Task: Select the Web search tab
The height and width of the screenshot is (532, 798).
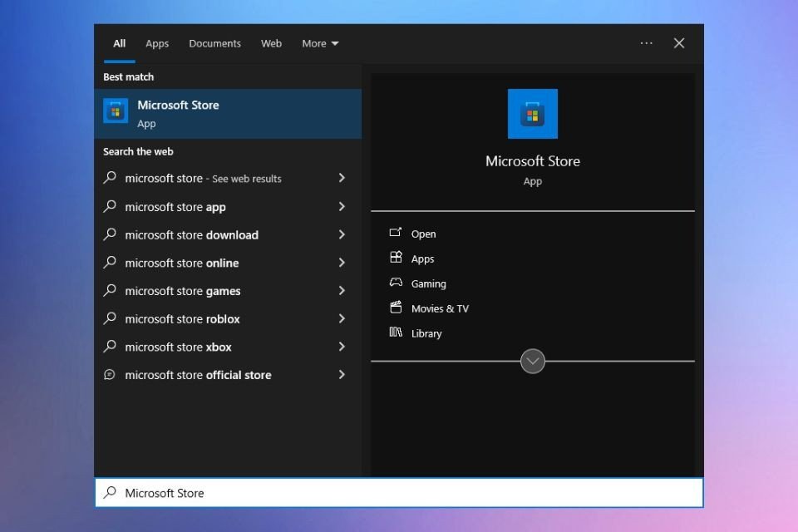Action: (x=271, y=43)
